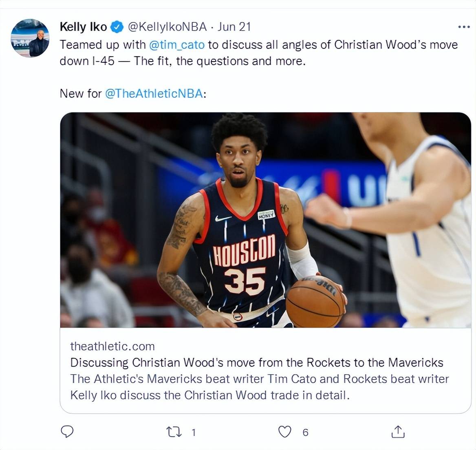Open the Jun 21 tweet timestamp
Viewport: 476px width, 450px height.
[234, 27]
